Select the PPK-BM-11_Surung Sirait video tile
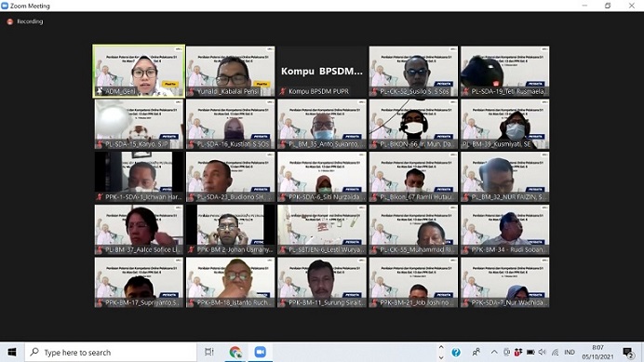 [x=322, y=282]
